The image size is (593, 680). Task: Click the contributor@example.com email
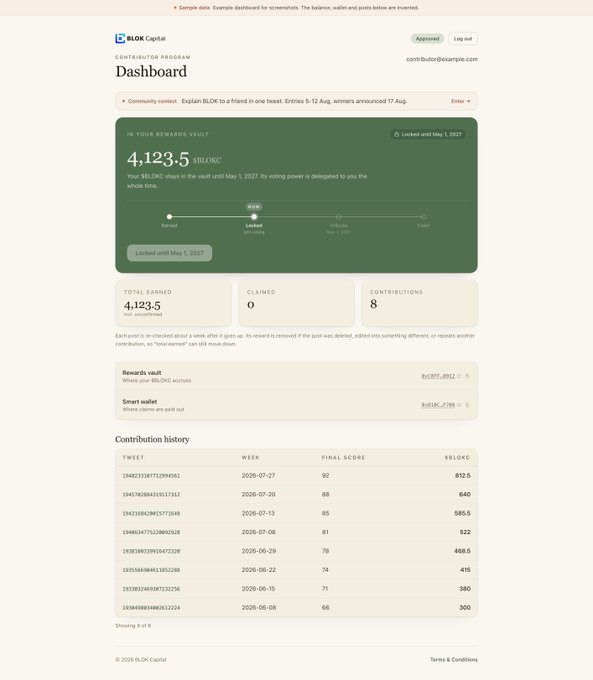442,59
